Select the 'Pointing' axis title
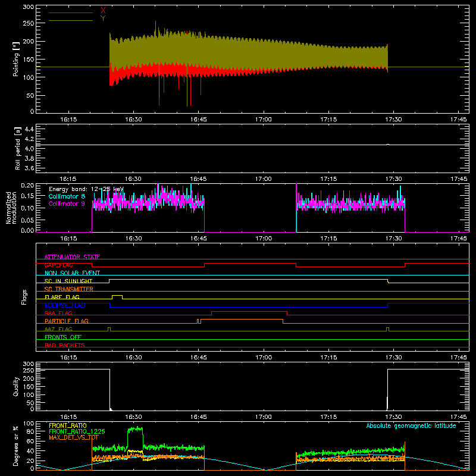The height and width of the screenshot is (476, 476). [16, 59]
